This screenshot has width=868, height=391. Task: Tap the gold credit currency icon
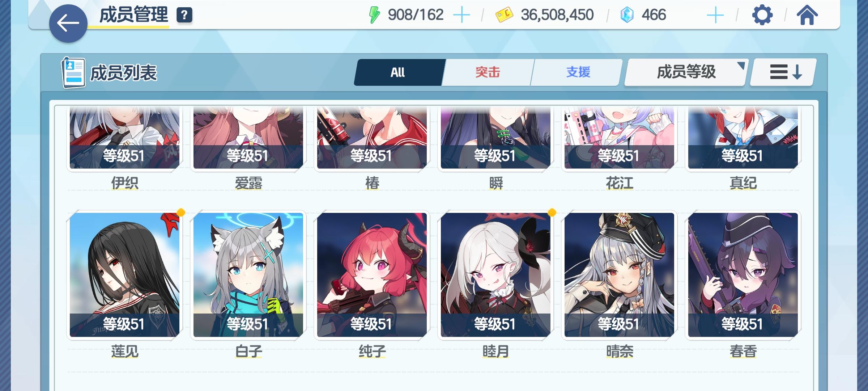504,15
